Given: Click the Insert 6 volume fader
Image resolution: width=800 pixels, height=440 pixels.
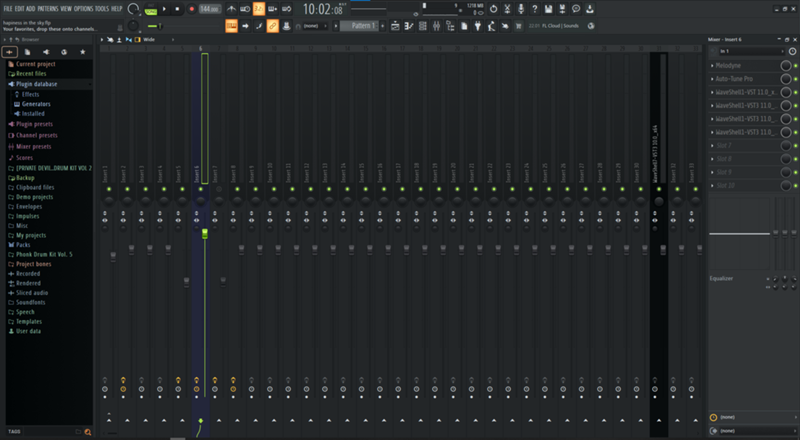Looking at the screenshot, I should pos(204,234).
